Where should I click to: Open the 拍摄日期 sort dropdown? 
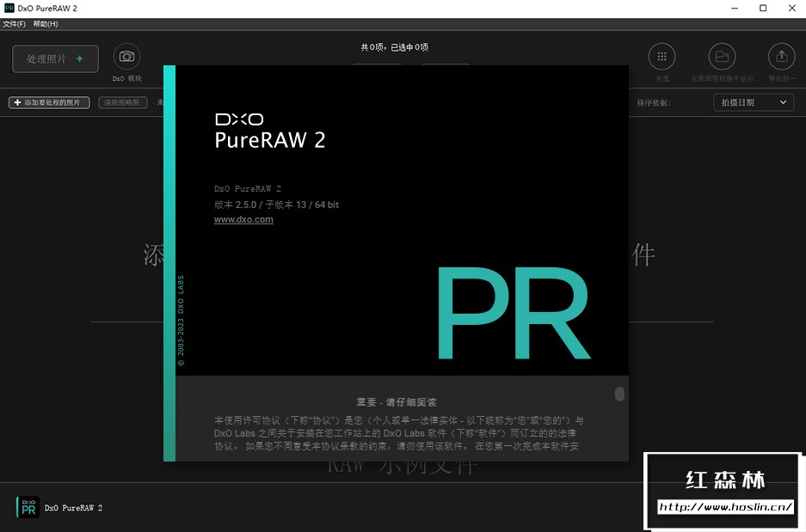754,102
